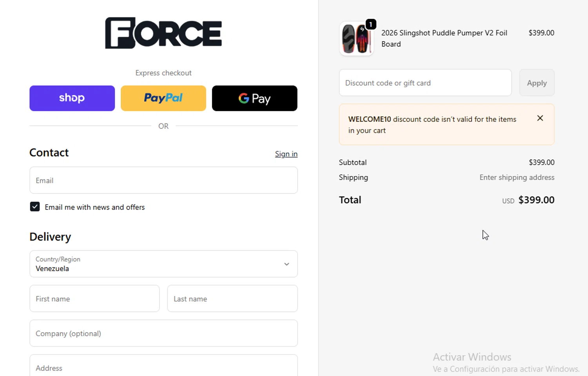Click the Discount code or gift card field
The image size is (588, 376).
pyautogui.click(x=425, y=83)
